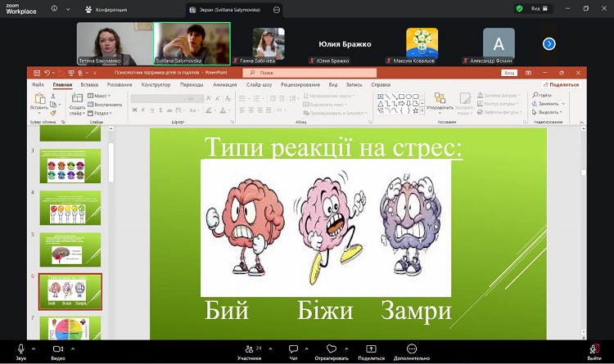The height and width of the screenshot is (364, 614).
Task: Expand video options arrow next to Видео
Action: [x=73, y=347]
